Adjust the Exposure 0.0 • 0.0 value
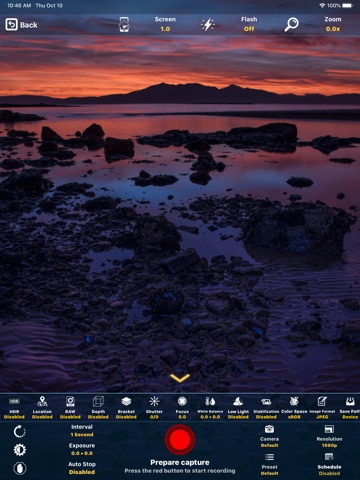 click(x=82, y=449)
